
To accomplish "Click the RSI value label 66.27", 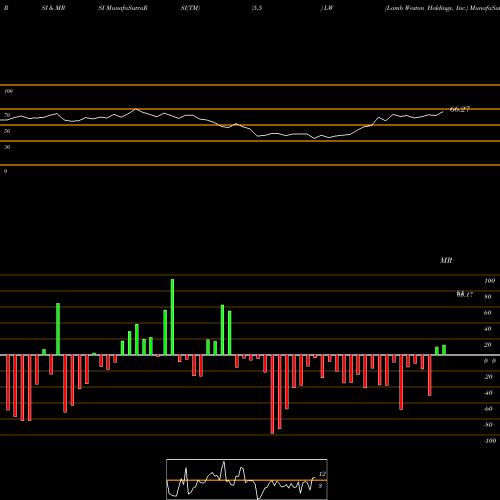I will 460,109.
